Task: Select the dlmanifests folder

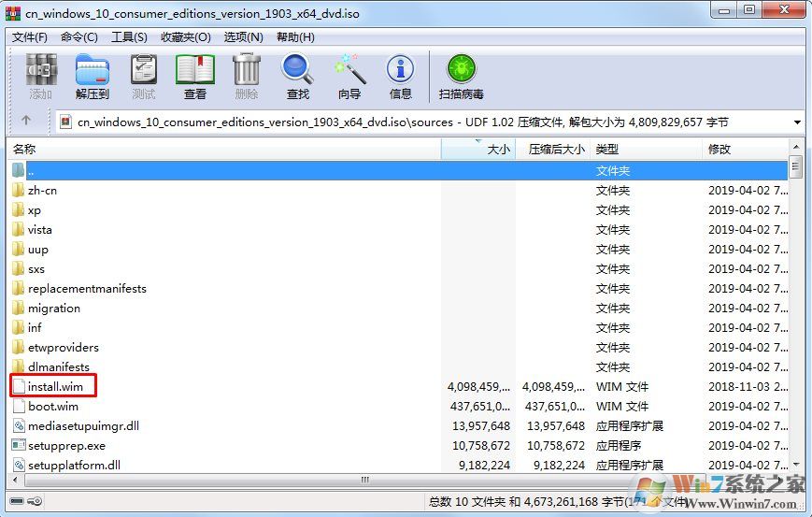Action: pos(59,366)
